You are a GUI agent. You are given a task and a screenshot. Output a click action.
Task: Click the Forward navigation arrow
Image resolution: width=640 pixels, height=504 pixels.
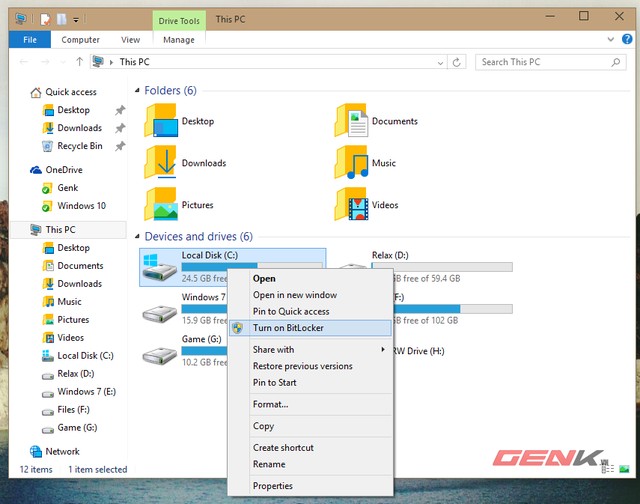point(45,62)
